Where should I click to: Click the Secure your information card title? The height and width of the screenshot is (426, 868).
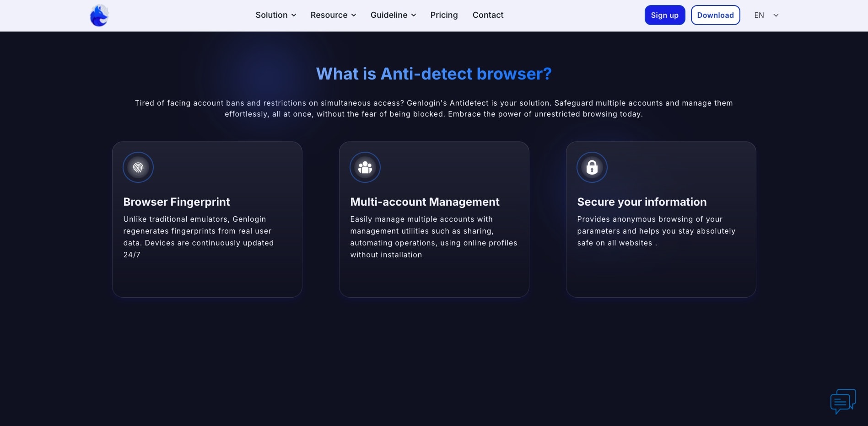(x=642, y=202)
